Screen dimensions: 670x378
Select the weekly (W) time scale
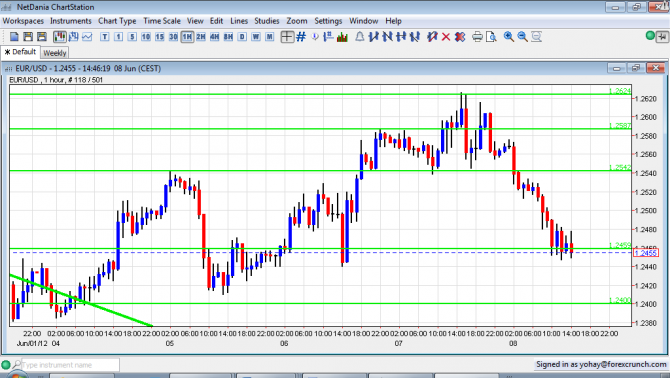pos(256,37)
